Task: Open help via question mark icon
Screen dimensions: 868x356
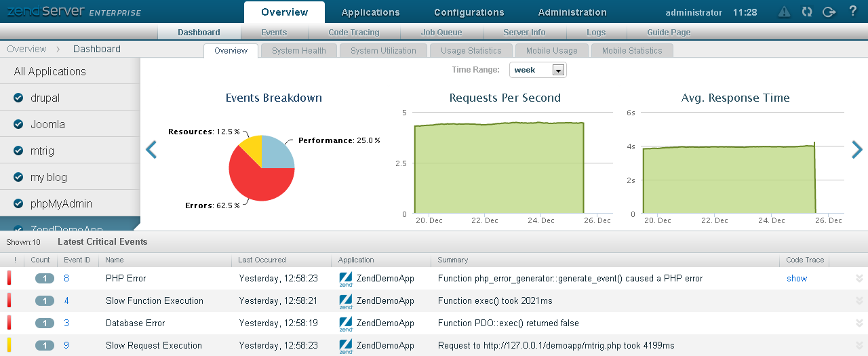Action: click(853, 12)
